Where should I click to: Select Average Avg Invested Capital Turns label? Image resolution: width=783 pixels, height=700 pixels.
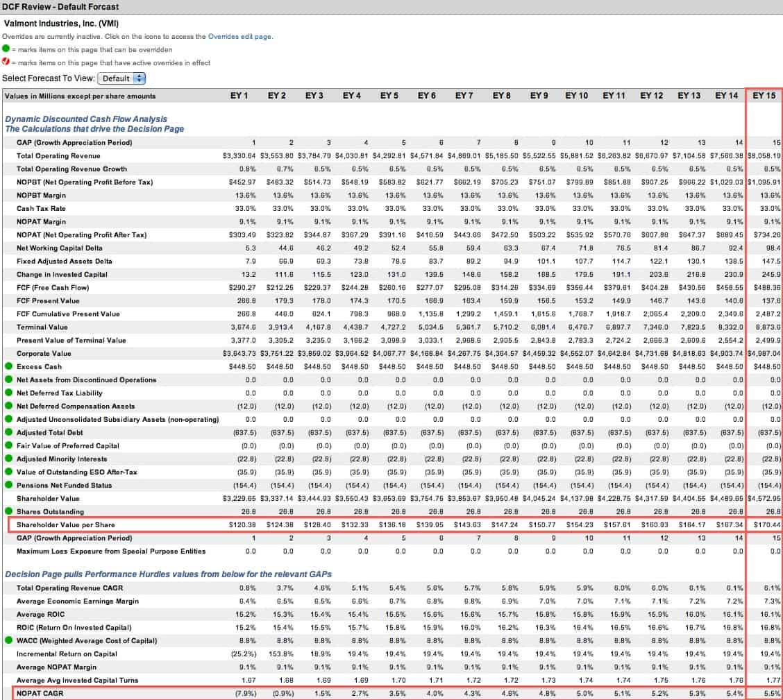[78, 680]
